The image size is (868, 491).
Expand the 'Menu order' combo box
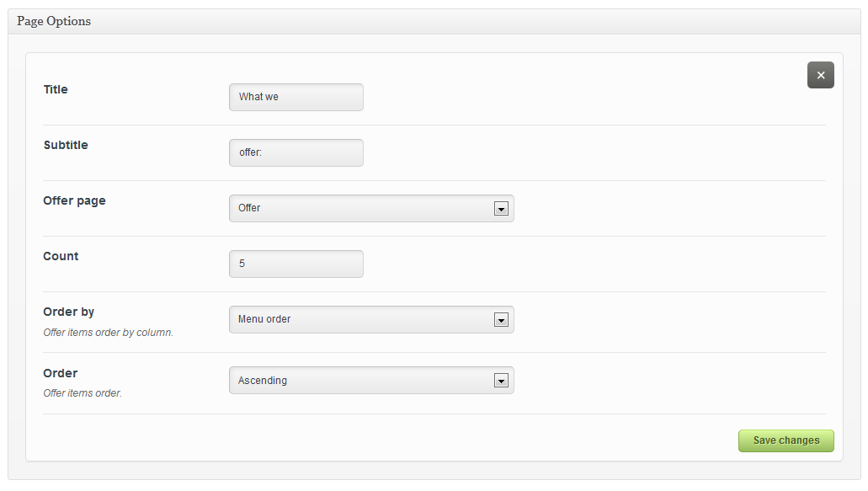click(362, 319)
